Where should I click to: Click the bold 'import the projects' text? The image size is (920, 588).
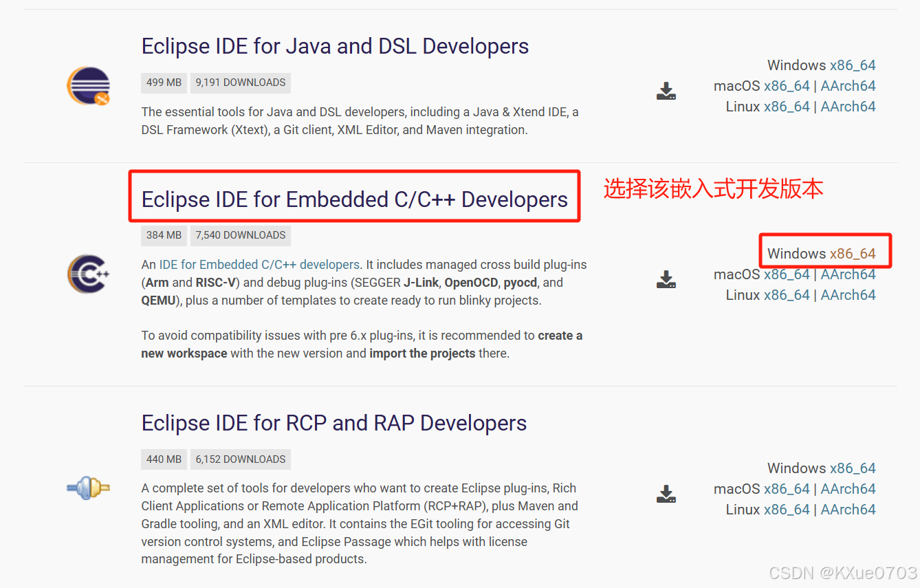tap(422, 353)
